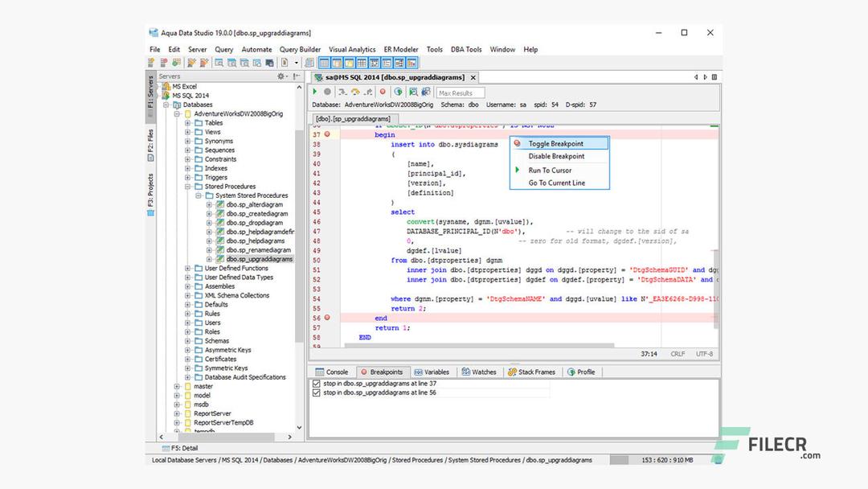868x489 pixels.
Task: Switch to the Variables tab in debug panel
Action: point(432,372)
